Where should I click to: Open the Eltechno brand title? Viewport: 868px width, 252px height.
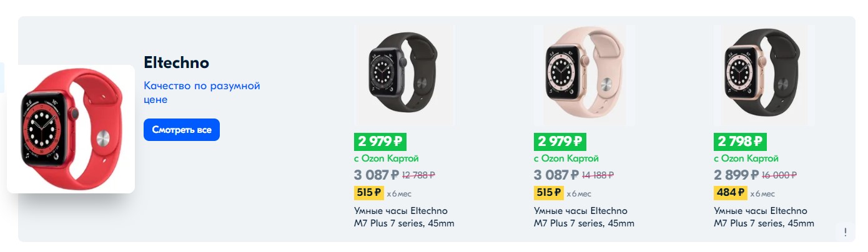click(176, 63)
